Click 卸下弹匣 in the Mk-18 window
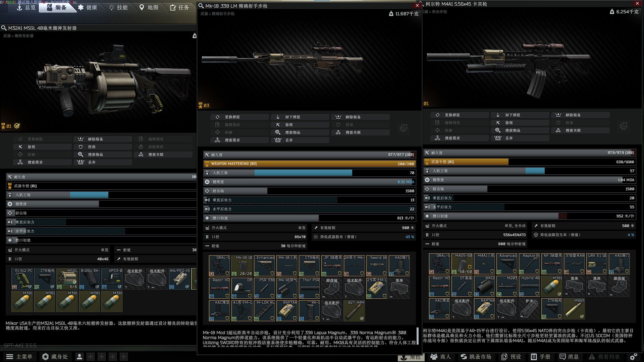644x362 pixels. point(300,117)
